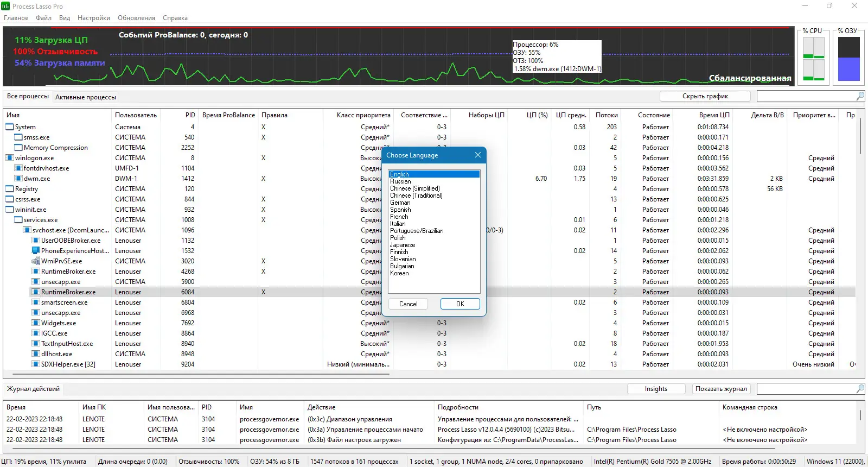Sort processes by the PID column header

[190, 115]
